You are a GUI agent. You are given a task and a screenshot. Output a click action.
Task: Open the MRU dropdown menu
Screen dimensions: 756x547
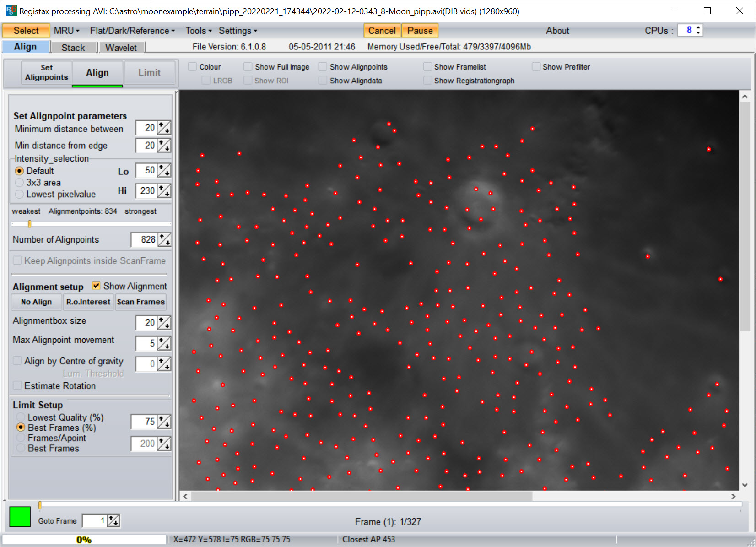66,31
